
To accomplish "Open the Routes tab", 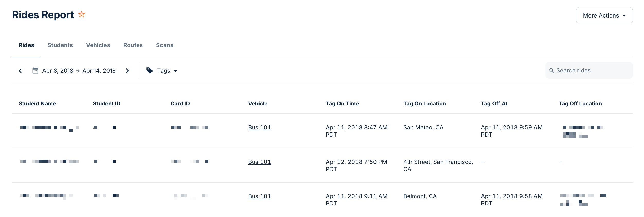I will pyautogui.click(x=133, y=45).
